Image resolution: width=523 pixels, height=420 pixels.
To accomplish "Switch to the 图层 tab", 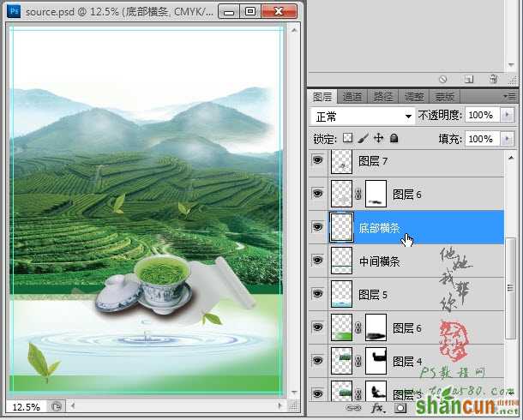I will pos(322,97).
